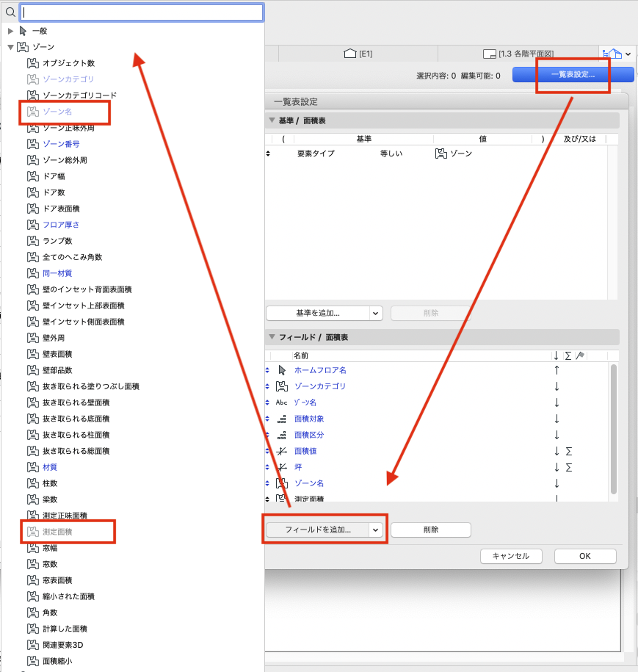Choose 測定面積 in the field list
This screenshot has height=672, width=638.
pyautogui.click(x=57, y=532)
